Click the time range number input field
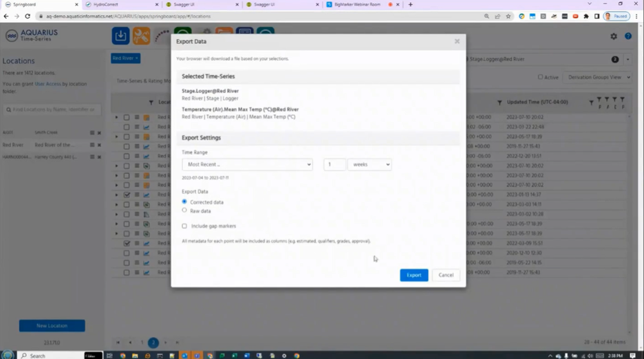Image resolution: width=644 pixels, height=359 pixels. [334, 164]
